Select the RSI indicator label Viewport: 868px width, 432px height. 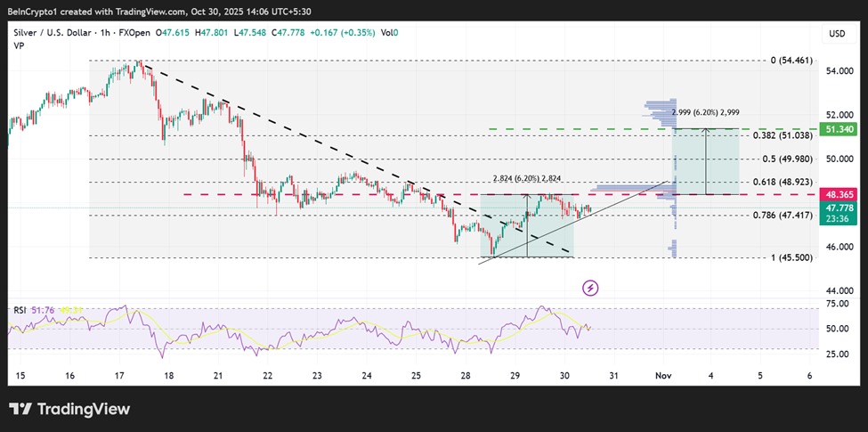pyautogui.click(x=19, y=310)
